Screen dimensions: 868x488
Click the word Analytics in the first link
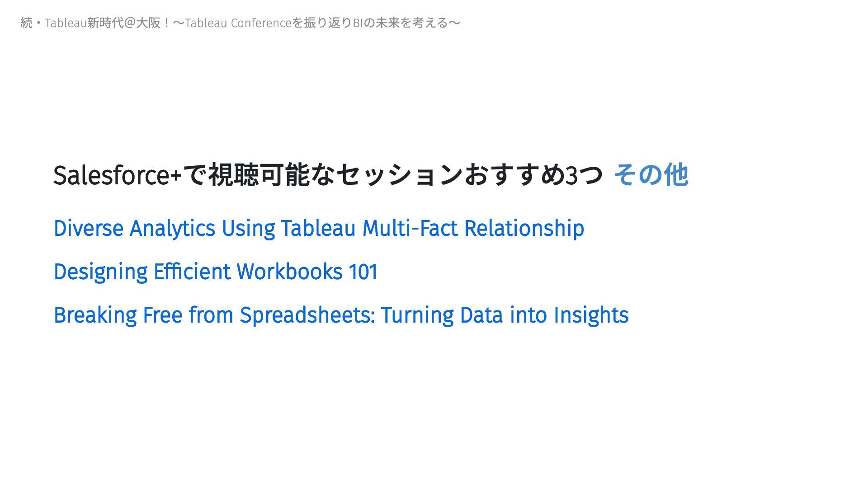172,228
